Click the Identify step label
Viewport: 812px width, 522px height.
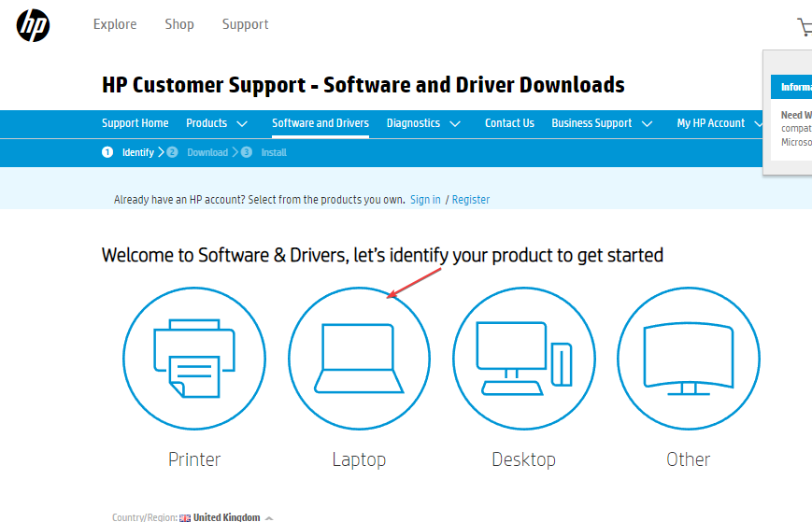pos(138,152)
